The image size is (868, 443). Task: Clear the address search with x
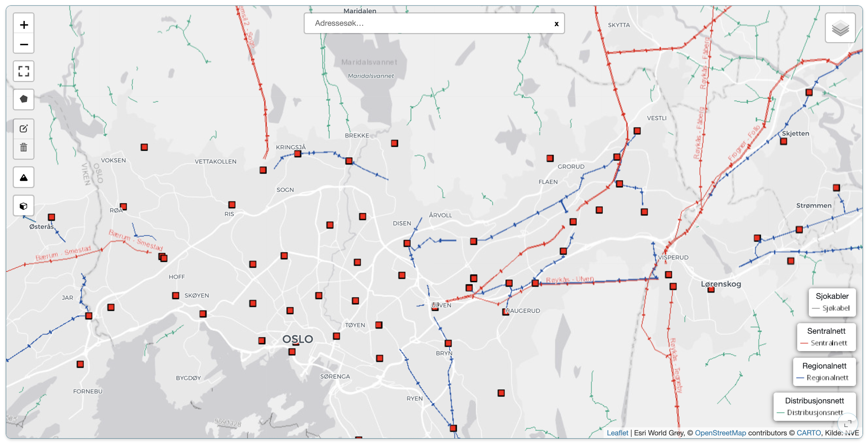click(x=556, y=24)
